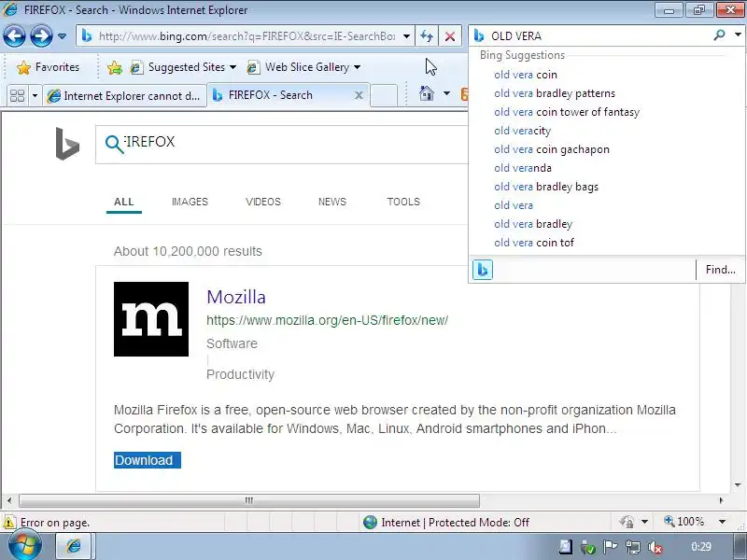Open the Favorites star button
The height and width of the screenshot is (560, 747).
point(48,67)
